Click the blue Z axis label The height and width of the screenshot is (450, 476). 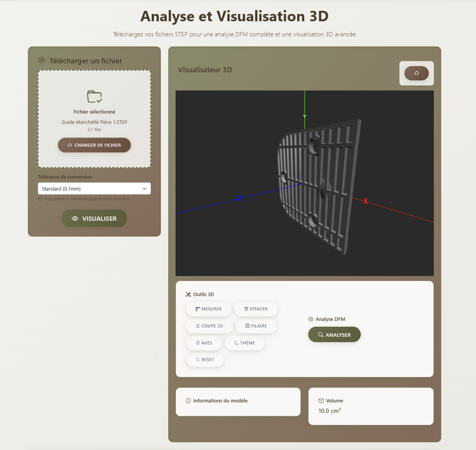(240, 198)
